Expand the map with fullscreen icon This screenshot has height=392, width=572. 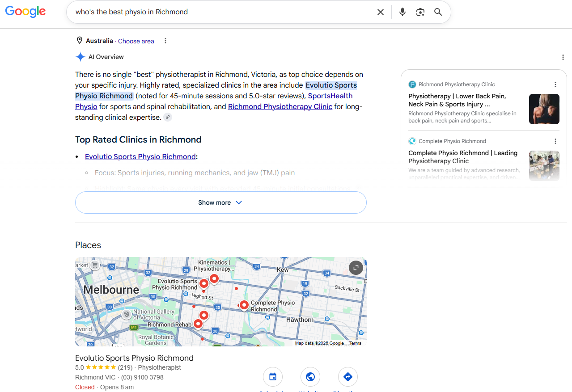coord(356,268)
